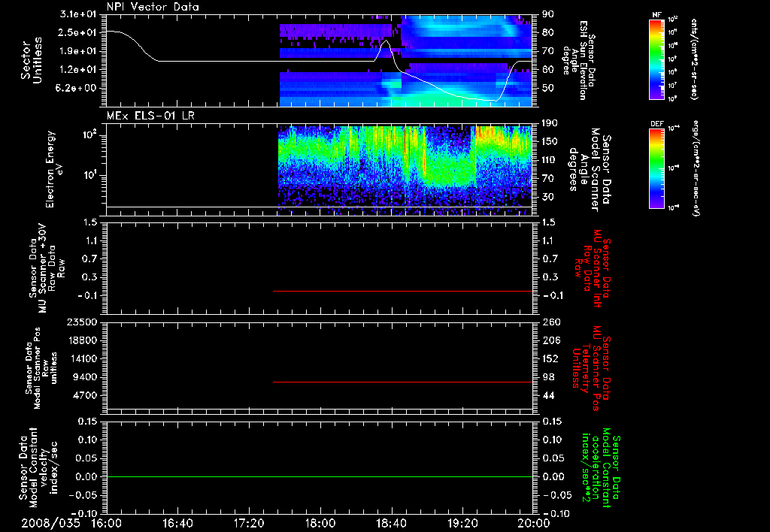Screen dimensions: 770x532
Task: Click the 20:00 time axis label
Action: 534,523
